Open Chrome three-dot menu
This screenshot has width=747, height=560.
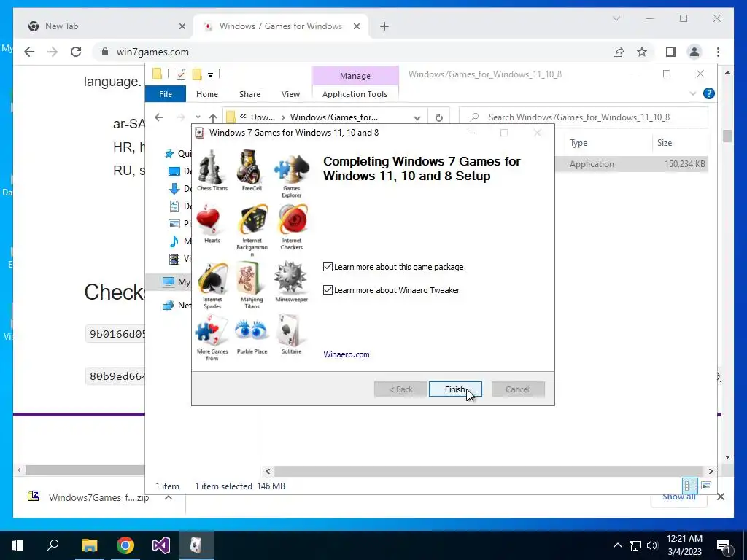click(718, 52)
